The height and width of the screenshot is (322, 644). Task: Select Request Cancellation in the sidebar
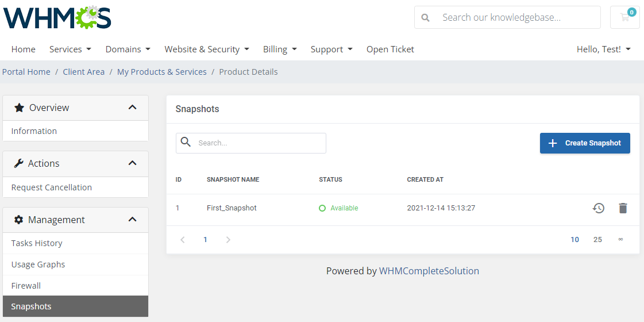pos(76,187)
